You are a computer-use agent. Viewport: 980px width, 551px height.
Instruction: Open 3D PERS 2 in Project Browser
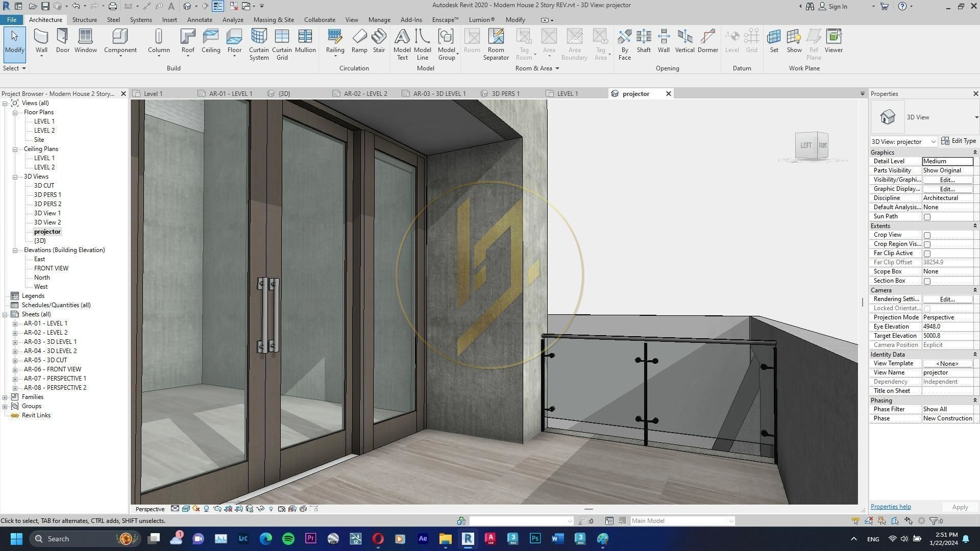click(x=47, y=204)
